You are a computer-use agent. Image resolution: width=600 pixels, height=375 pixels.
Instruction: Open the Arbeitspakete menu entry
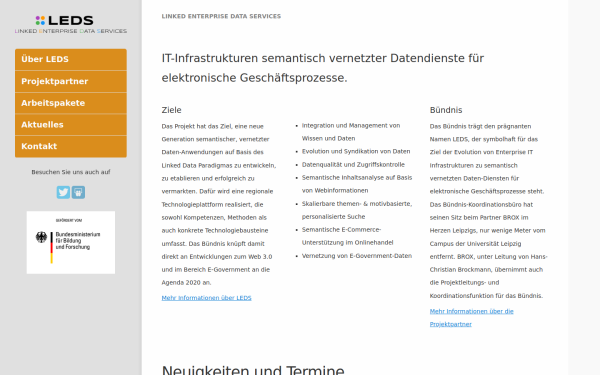(71, 103)
